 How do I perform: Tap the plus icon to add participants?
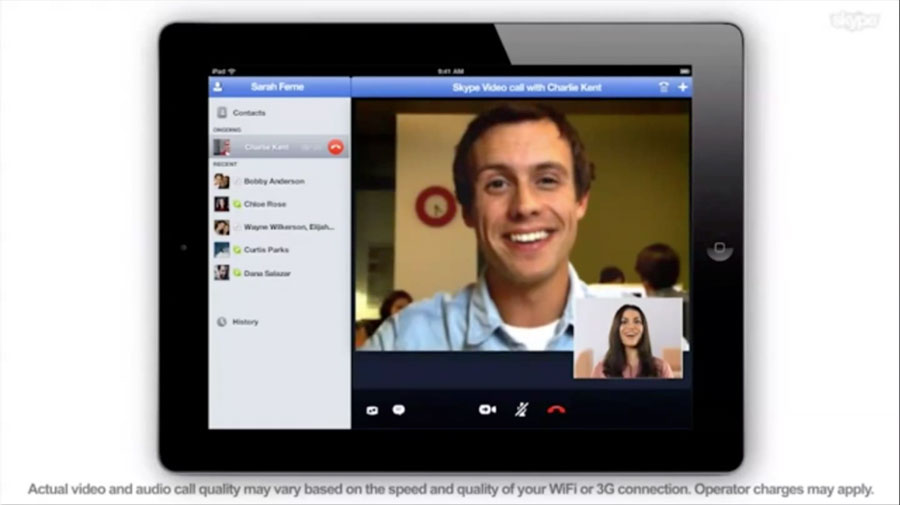click(x=682, y=87)
